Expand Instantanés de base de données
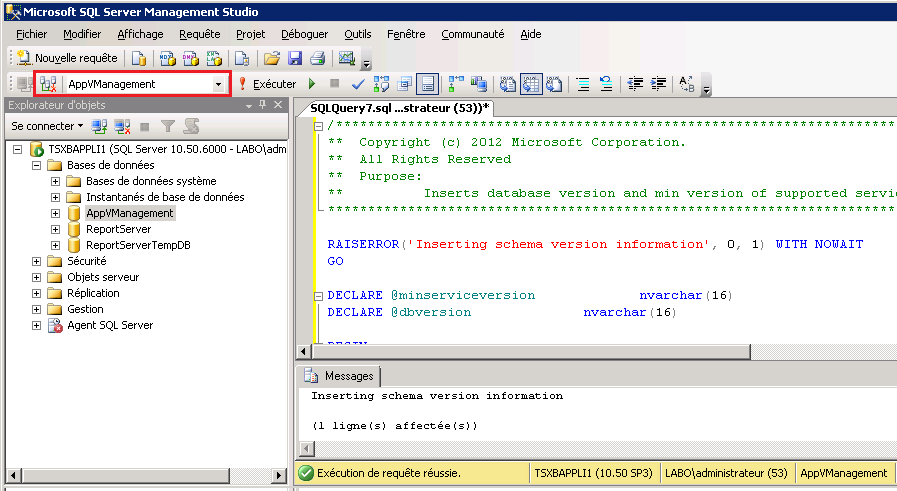This screenshot has height=491, width=897. (x=55, y=197)
